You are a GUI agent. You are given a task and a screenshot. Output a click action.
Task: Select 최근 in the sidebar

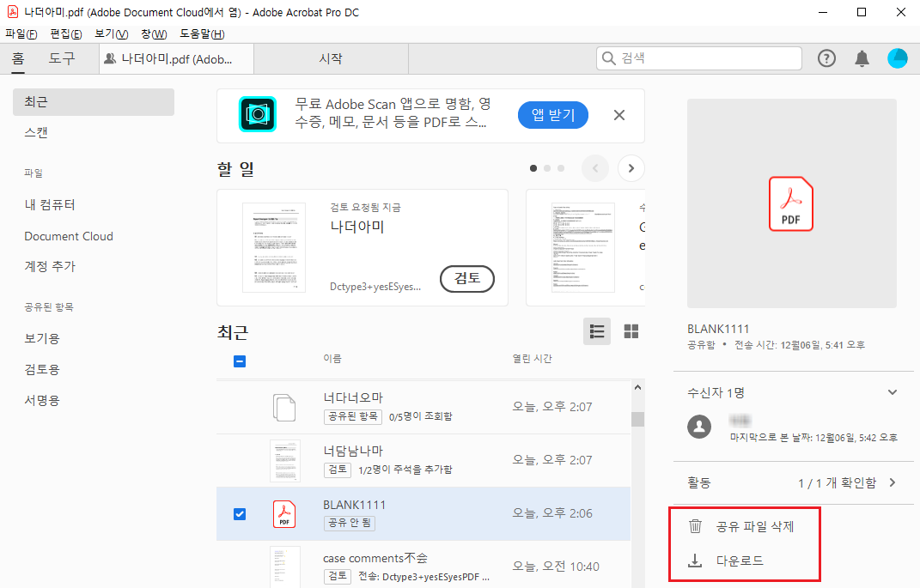94,102
